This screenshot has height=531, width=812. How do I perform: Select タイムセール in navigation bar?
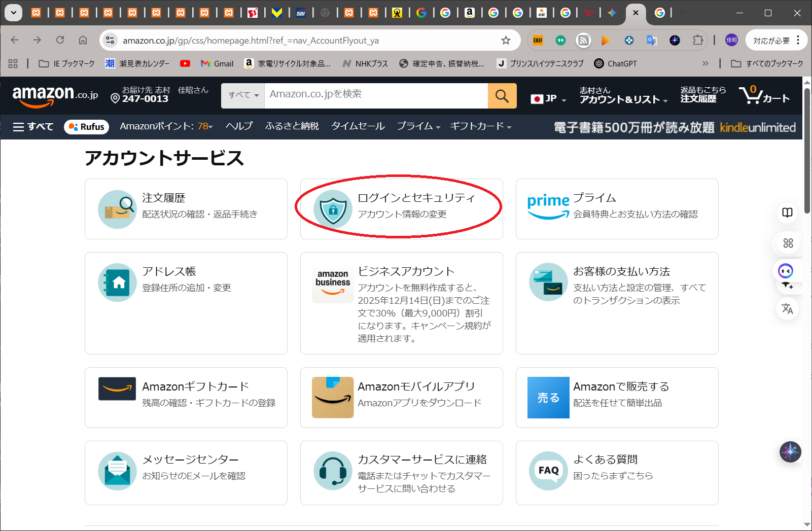coord(358,126)
